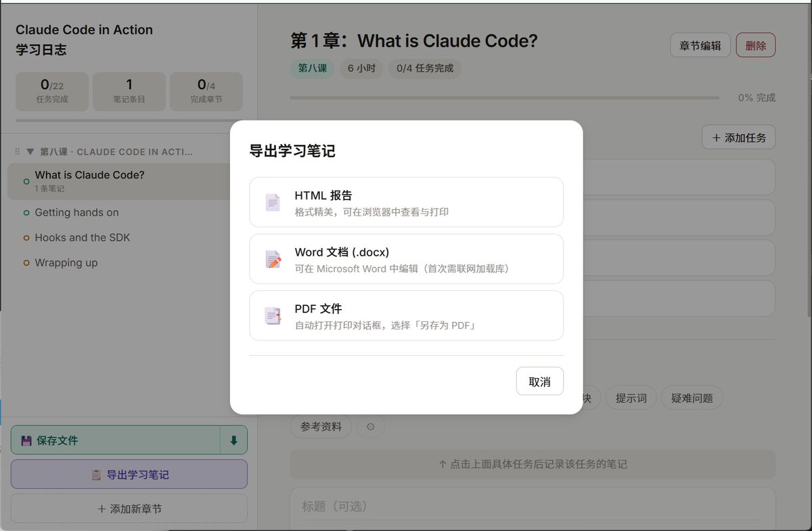Viewport: 812px width, 531px height.
Task: Collapse the 第八课 course section triangle
Action: (x=30, y=152)
